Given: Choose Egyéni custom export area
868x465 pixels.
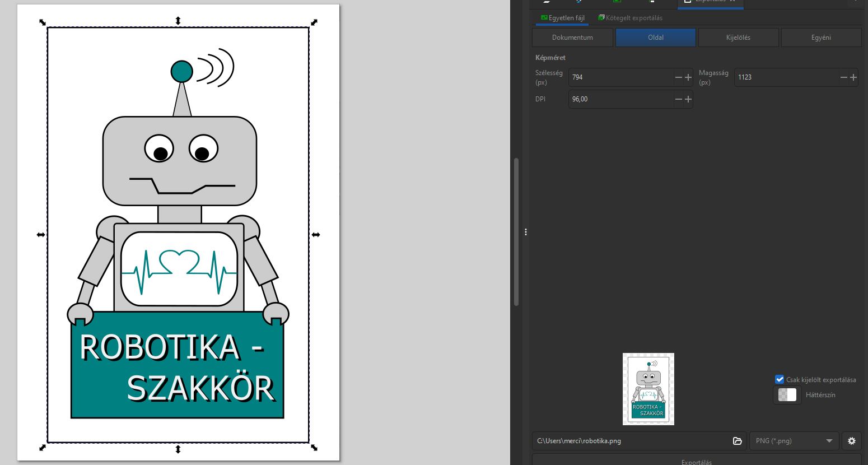Looking at the screenshot, I should coord(821,38).
